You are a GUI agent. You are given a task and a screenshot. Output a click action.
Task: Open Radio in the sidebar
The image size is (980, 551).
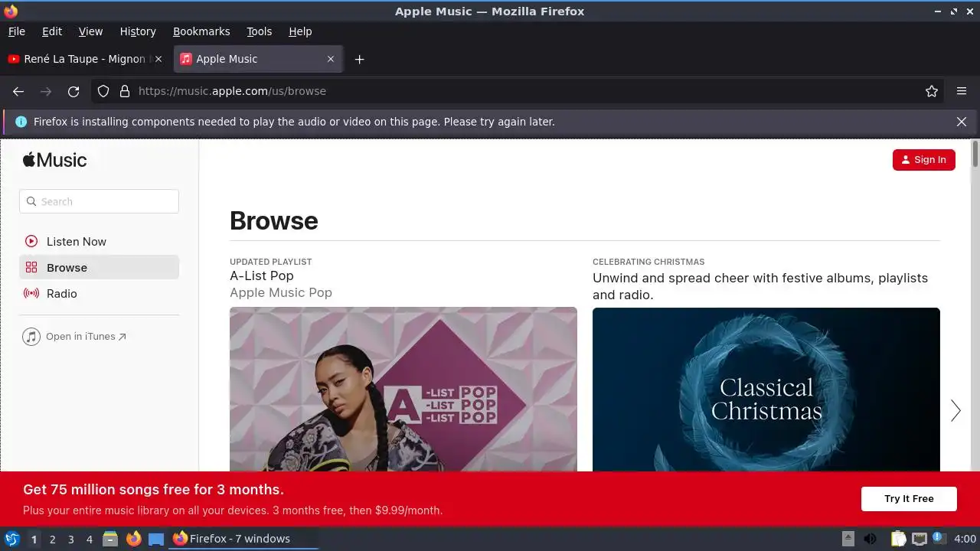pyautogui.click(x=99, y=293)
